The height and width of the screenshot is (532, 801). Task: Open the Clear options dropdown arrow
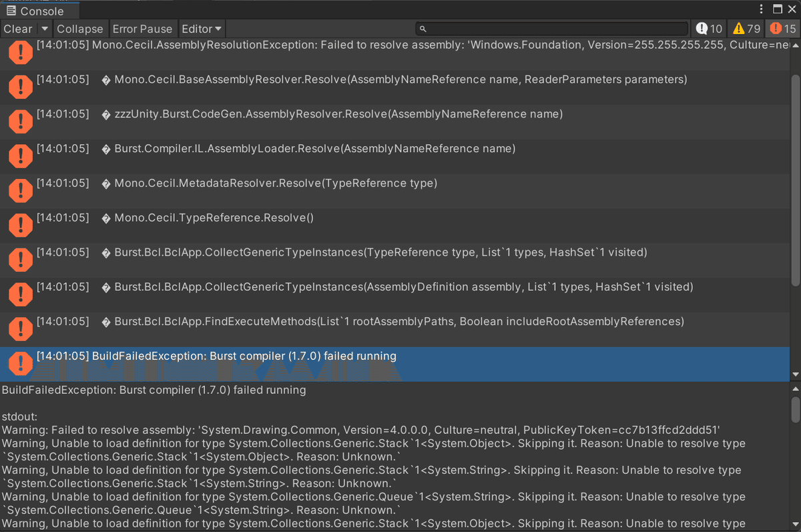[x=44, y=29]
